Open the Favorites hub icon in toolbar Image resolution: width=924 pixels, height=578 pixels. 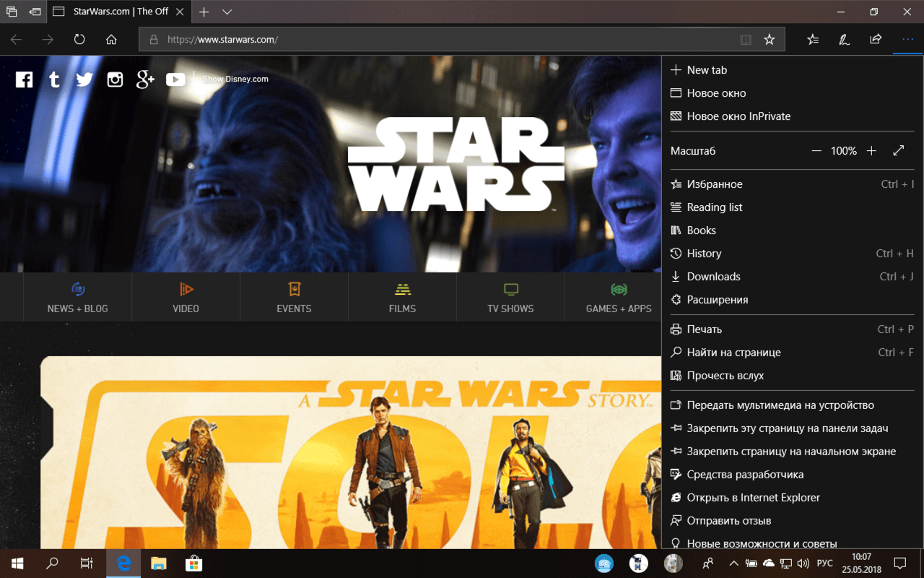[x=813, y=40]
